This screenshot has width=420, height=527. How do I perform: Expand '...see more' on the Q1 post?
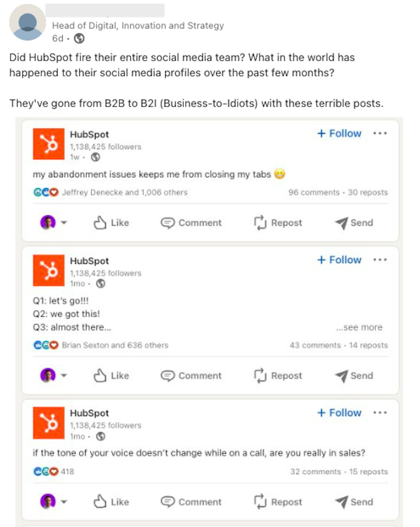tap(359, 327)
